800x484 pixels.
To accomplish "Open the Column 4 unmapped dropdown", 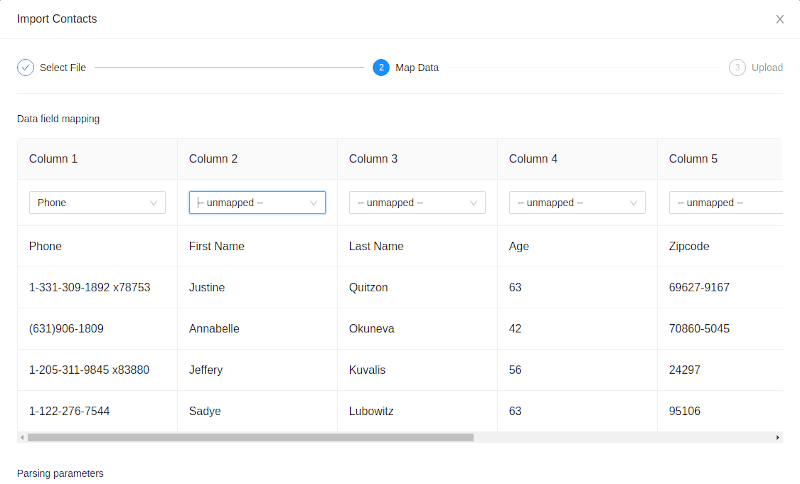I will 577,202.
